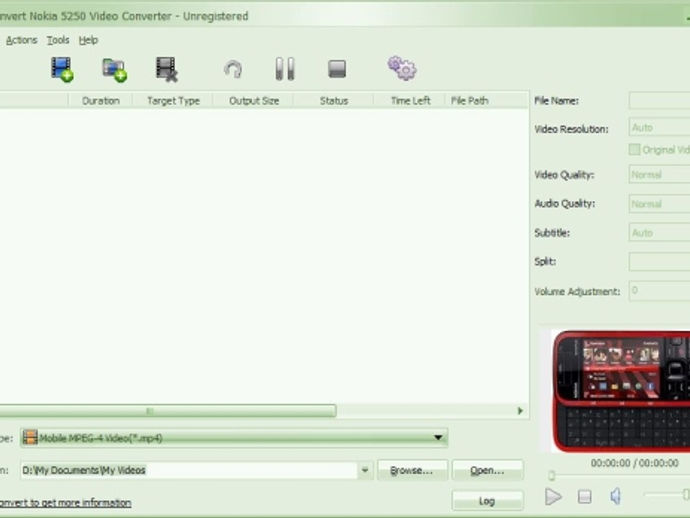Image resolution: width=690 pixels, height=518 pixels.
Task: Open Options via the gears icon
Action: tap(402, 68)
